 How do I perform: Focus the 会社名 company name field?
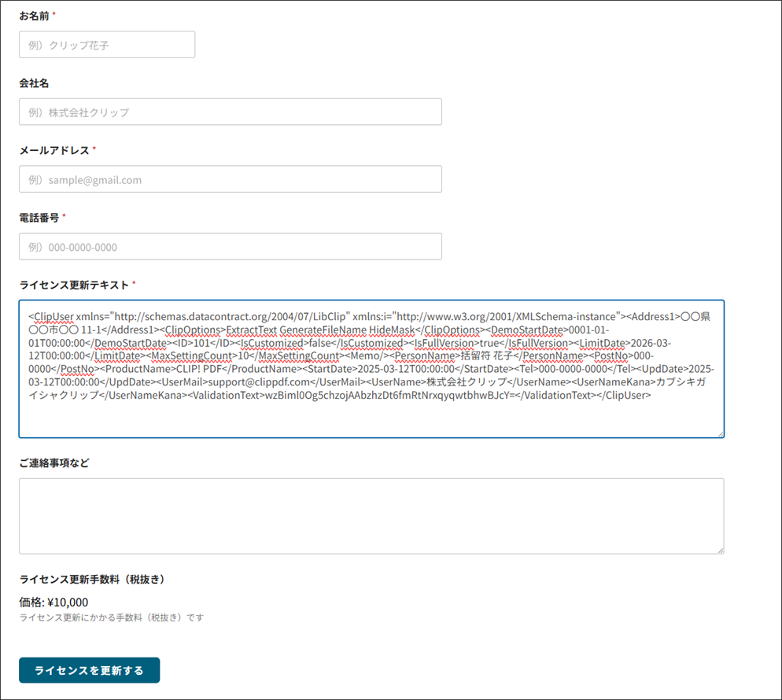230,112
